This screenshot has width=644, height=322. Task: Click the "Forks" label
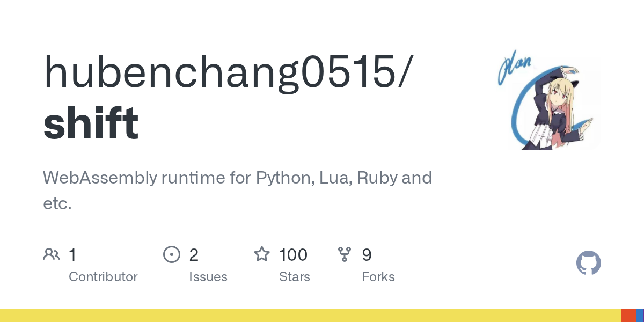pos(378,277)
